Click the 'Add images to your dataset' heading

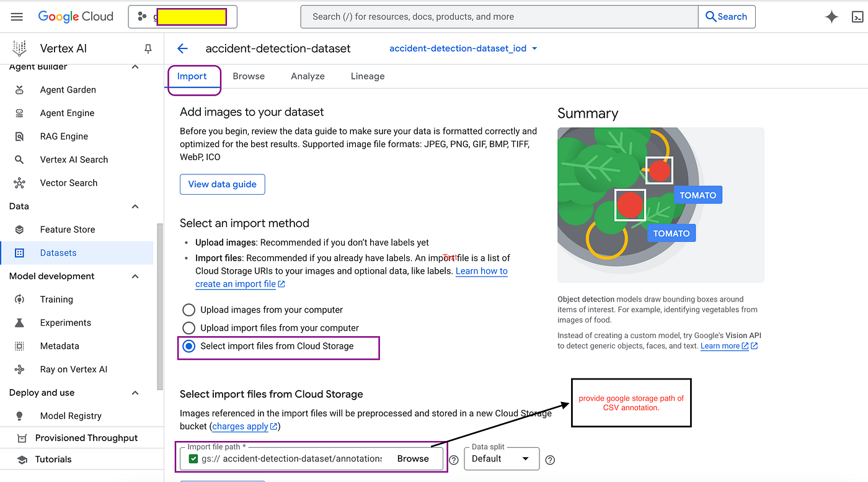click(x=252, y=112)
